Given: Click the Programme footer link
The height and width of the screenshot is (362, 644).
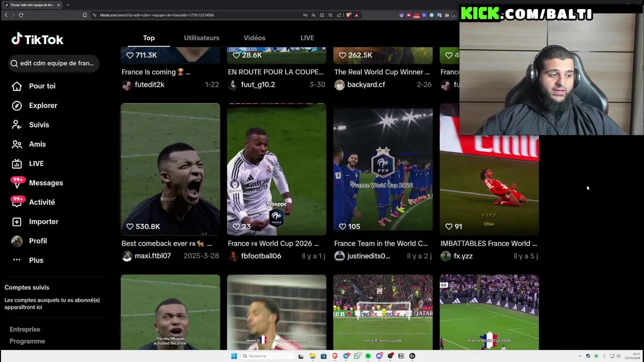Looking at the screenshot, I should click(x=27, y=341).
